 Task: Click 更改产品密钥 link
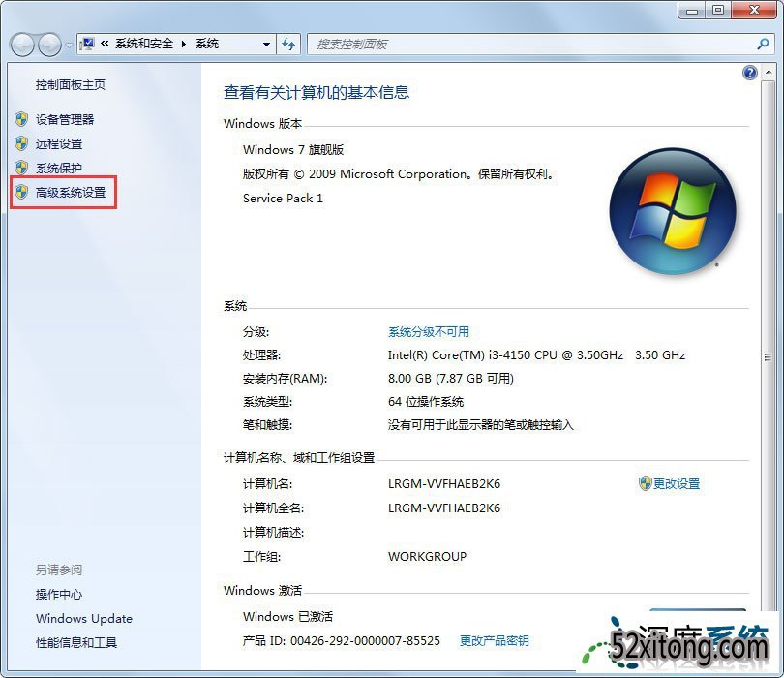(x=495, y=641)
